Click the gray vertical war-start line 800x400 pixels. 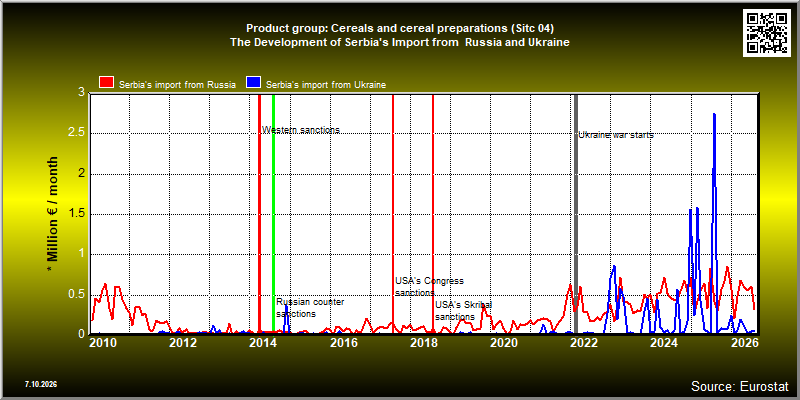[576, 213]
